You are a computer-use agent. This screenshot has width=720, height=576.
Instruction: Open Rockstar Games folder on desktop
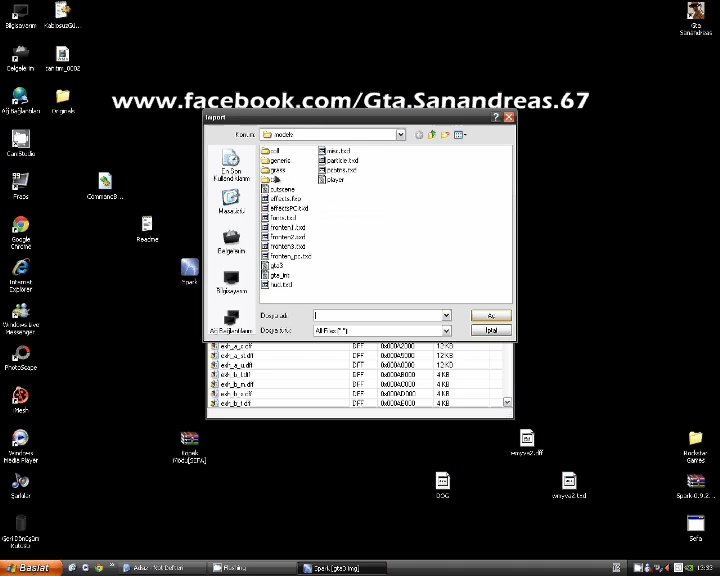point(695,447)
